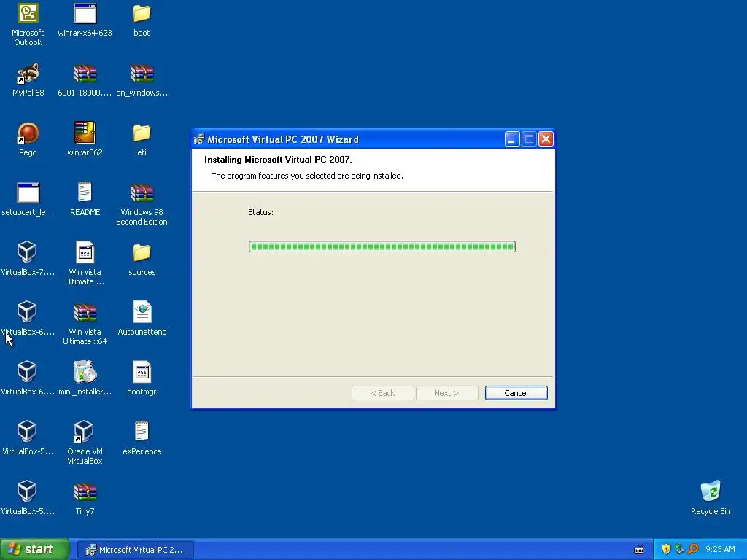Viewport: 747px width, 560px height.
Task: Click the Microsoft Virtual PC taskbar button
Action: (x=135, y=550)
